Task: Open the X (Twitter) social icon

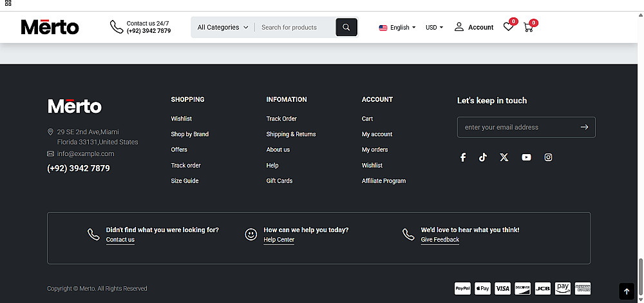Action: click(x=504, y=157)
